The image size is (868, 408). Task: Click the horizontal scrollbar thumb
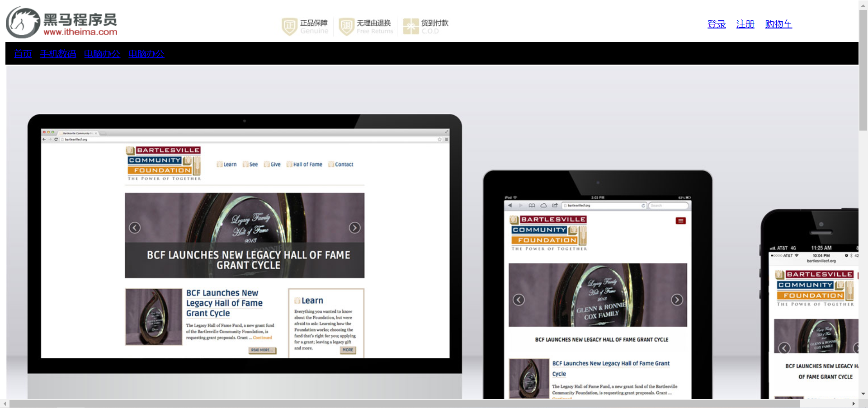[x=405, y=403]
